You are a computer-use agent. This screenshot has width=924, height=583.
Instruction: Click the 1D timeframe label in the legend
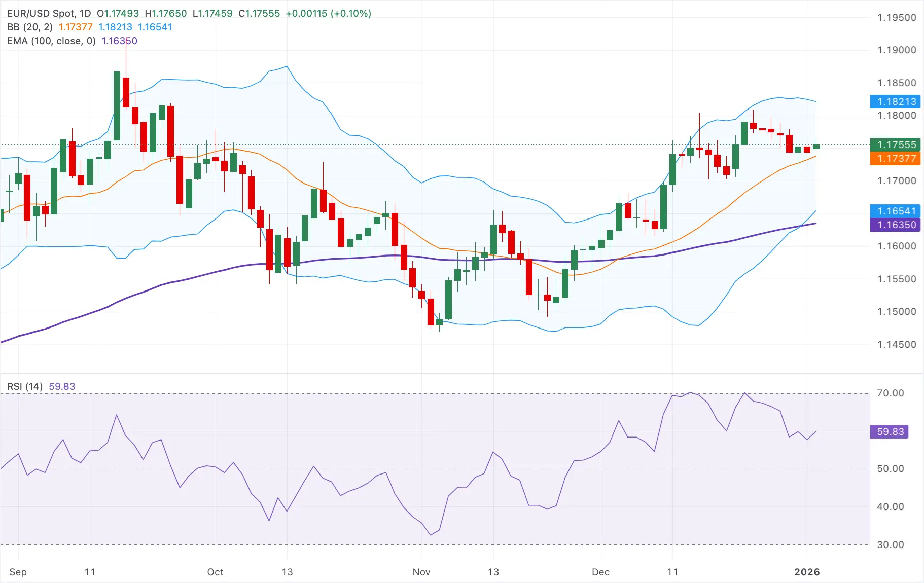(x=85, y=14)
